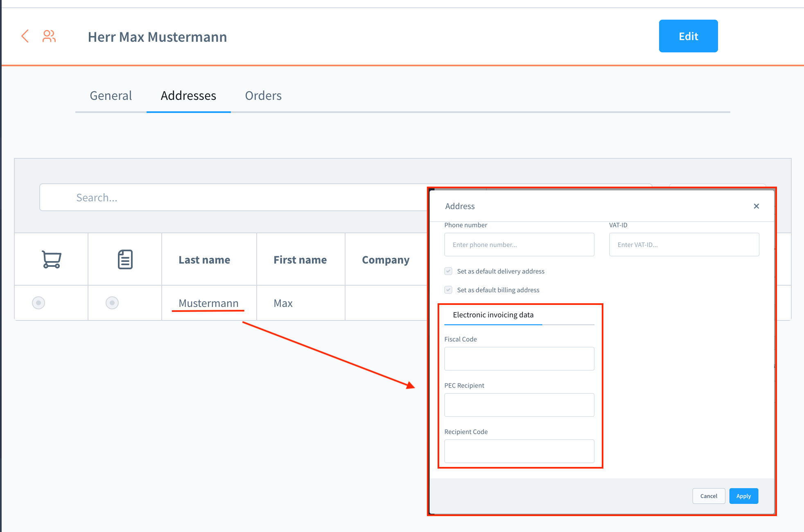The height and width of the screenshot is (532, 804).
Task: Select default billing address radio for Mustermann
Action: (112, 303)
